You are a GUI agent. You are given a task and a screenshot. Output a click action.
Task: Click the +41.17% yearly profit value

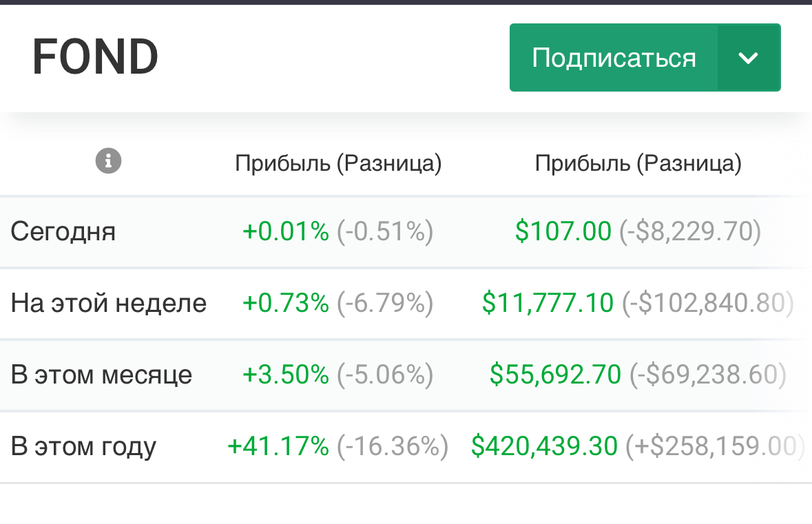coord(278,446)
